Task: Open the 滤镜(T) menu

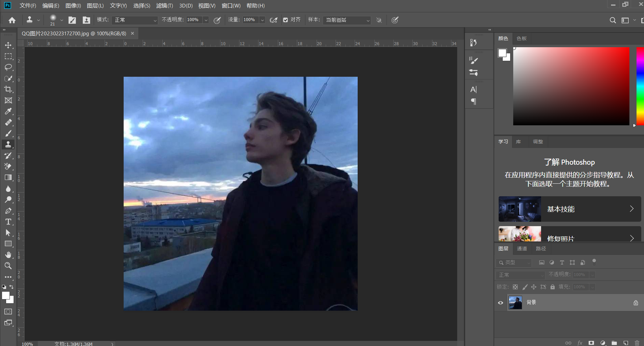Action: (164, 6)
